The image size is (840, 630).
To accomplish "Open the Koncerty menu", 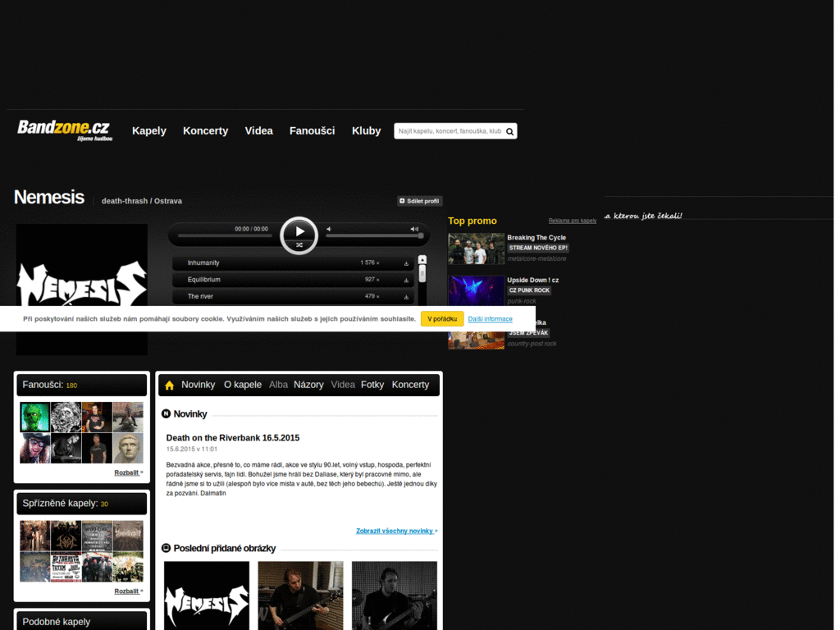I will [x=205, y=130].
